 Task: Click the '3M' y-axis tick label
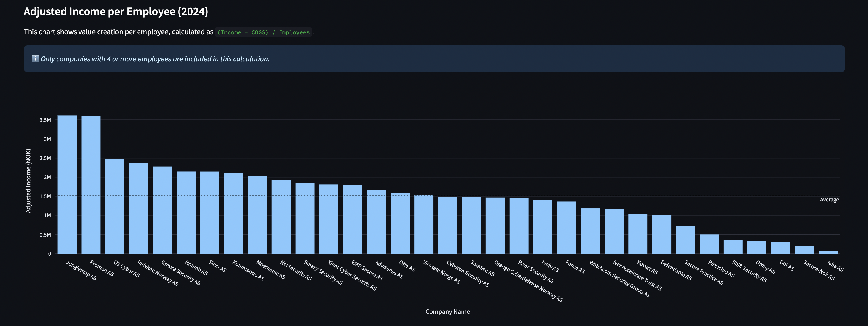click(x=47, y=139)
